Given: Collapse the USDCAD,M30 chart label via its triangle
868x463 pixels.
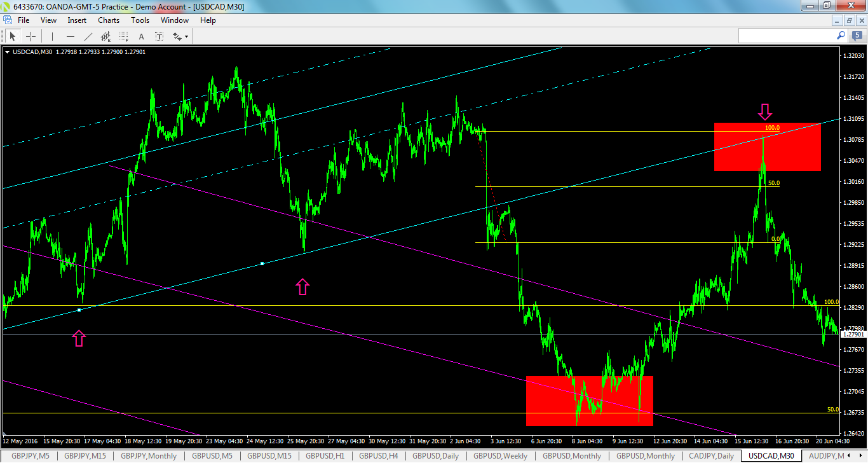Looking at the screenshot, I should (x=8, y=52).
